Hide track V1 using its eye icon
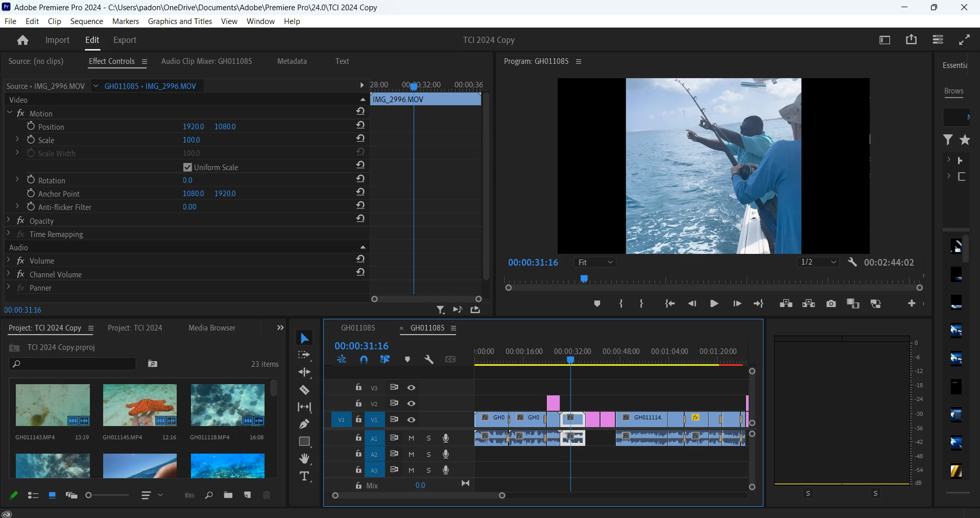The height and width of the screenshot is (518, 980). click(411, 420)
